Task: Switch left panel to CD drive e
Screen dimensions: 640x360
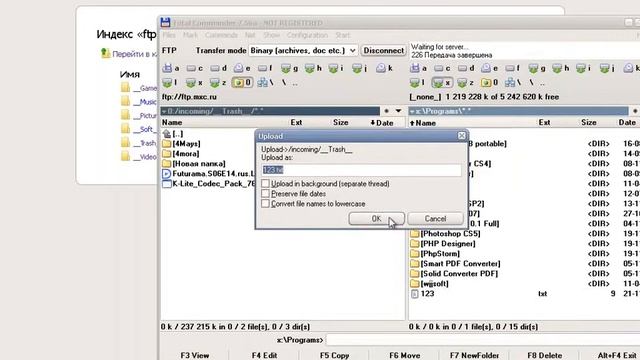Action: pos(242,68)
